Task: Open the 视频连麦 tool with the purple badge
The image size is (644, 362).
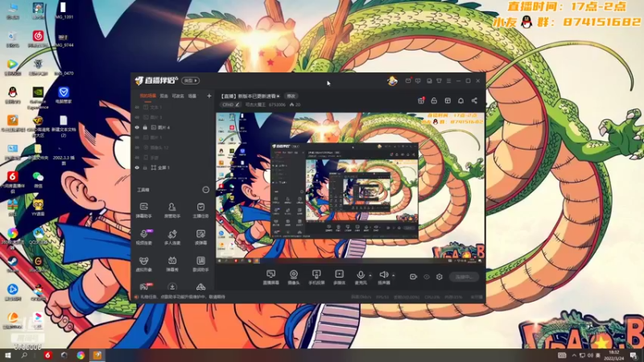Action: (144, 237)
